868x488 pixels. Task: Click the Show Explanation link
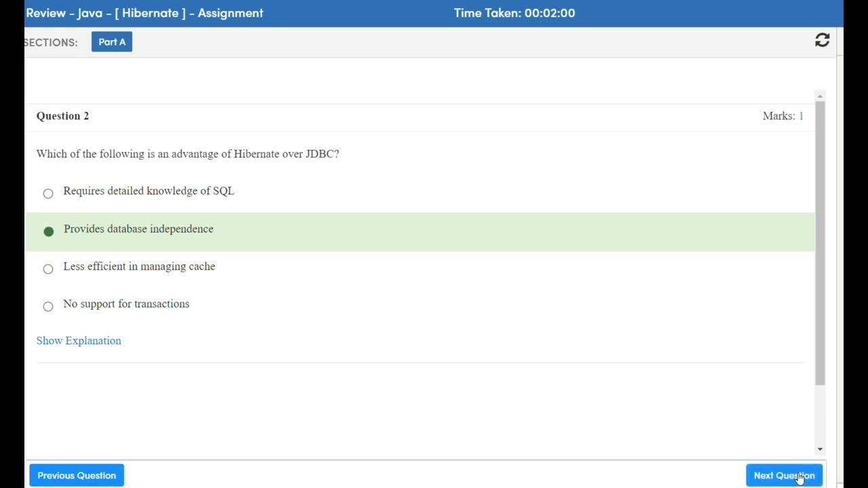coord(79,341)
